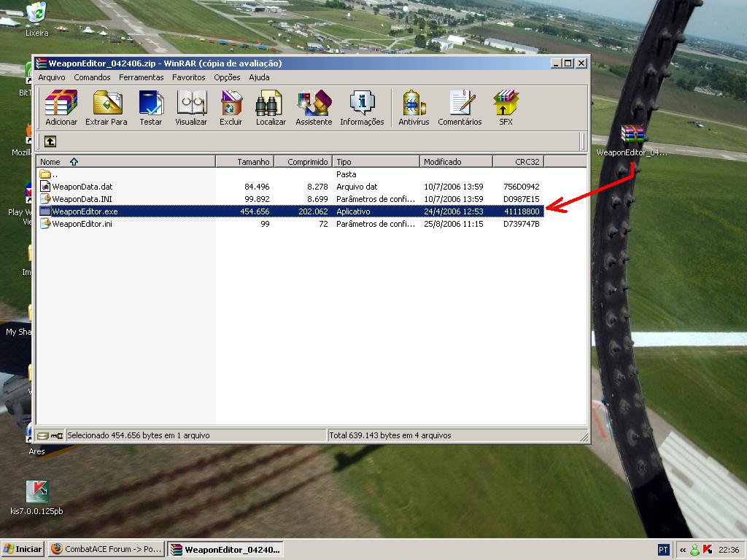
Task: Go up one folder level
Action: point(50,141)
